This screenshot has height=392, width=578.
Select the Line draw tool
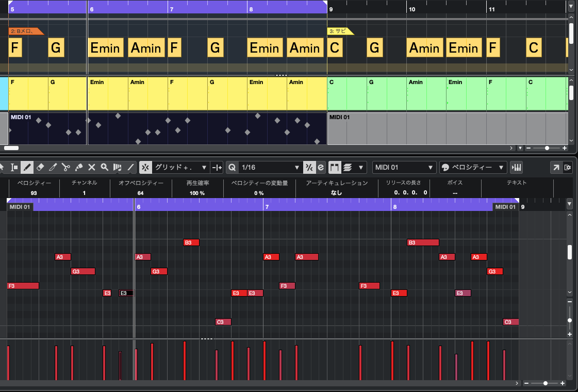tap(131, 167)
